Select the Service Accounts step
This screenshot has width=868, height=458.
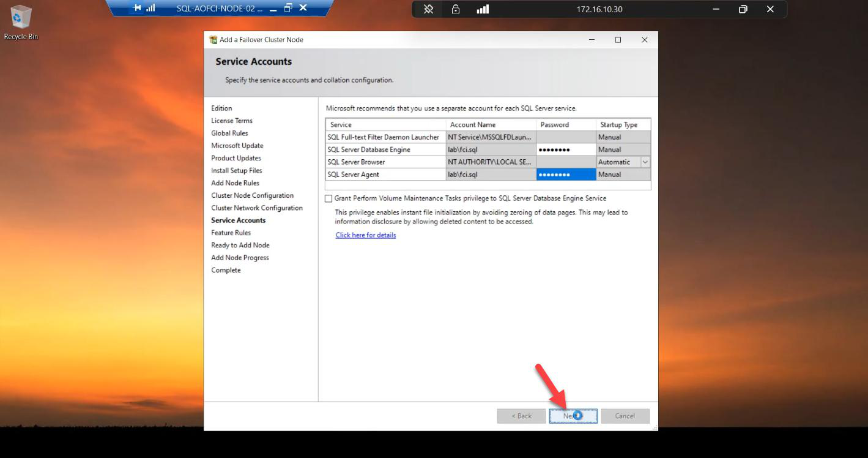click(x=239, y=220)
